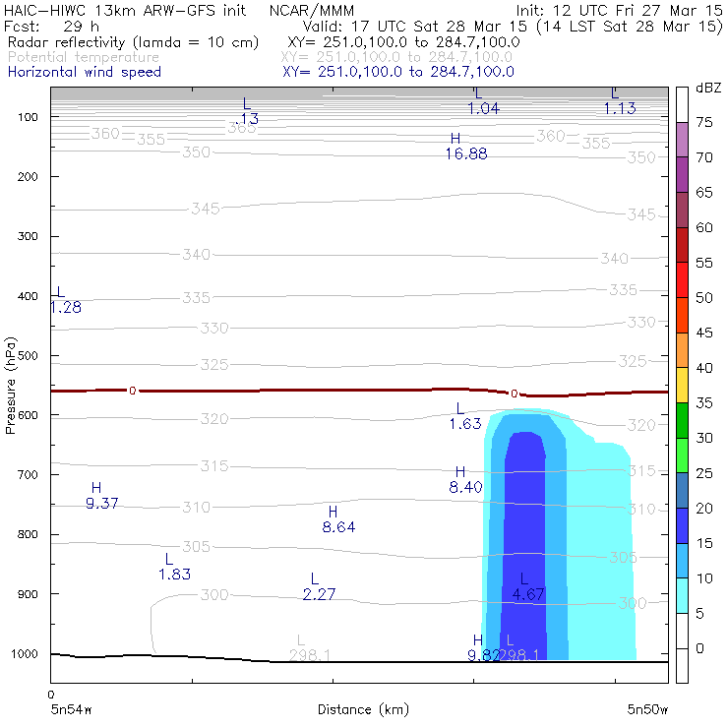Click the 'H 8.64' wind speed label
This screenshot has height=728, width=728.
coord(338,520)
